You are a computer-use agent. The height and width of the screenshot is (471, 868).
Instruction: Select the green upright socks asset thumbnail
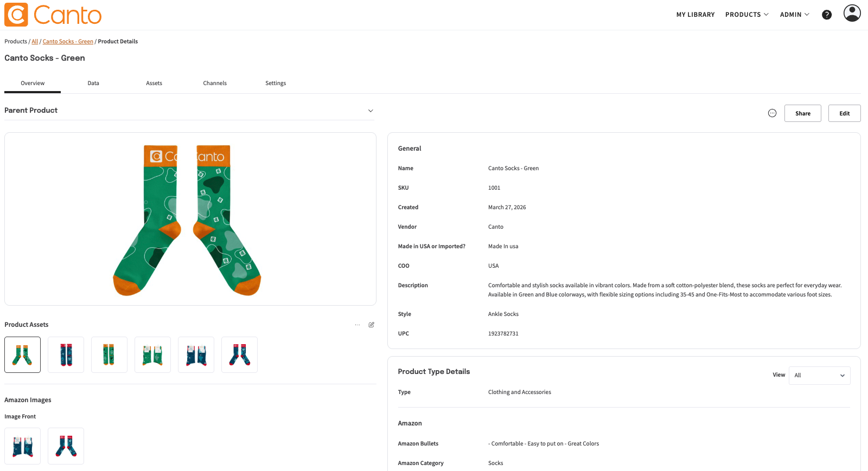click(109, 354)
